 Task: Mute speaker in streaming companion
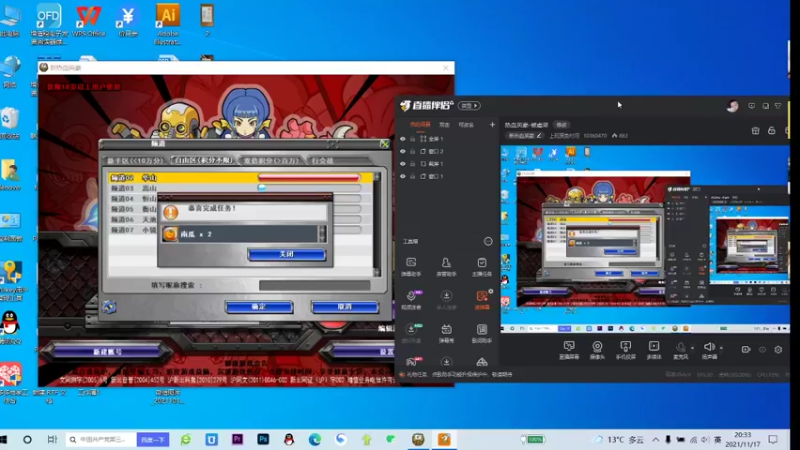point(709,350)
